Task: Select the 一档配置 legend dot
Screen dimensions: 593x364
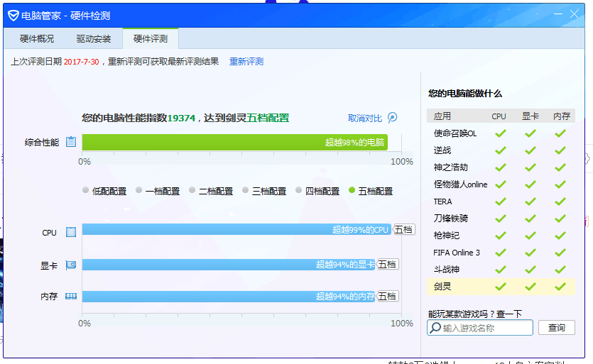Action: coord(138,190)
